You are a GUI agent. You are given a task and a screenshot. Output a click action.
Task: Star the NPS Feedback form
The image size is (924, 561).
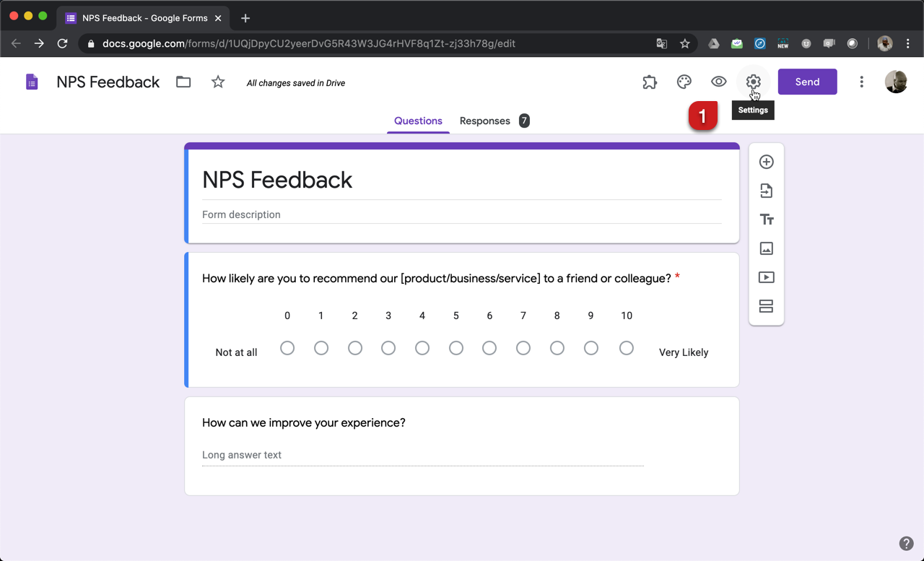(x=218, y=82)
